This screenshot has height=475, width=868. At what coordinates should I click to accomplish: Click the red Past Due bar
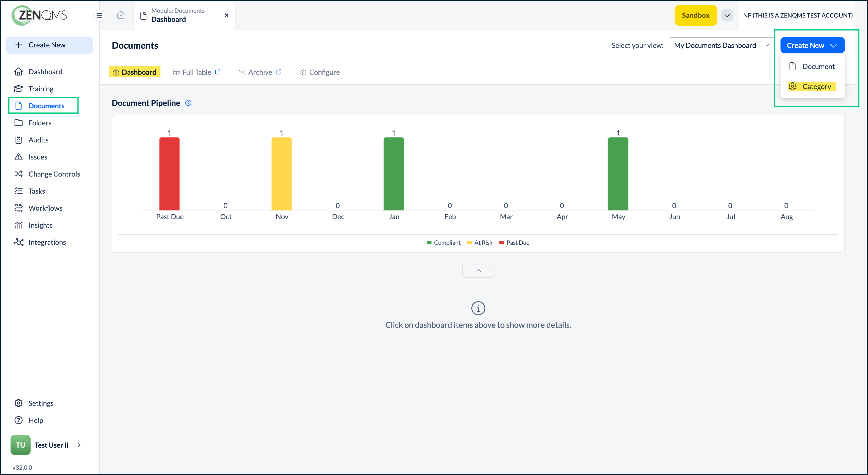[169, 174]
